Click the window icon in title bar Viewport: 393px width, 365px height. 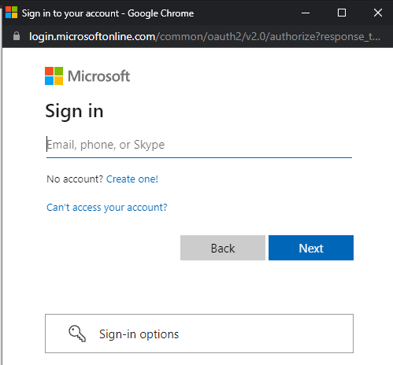click(x=11, y=13)
